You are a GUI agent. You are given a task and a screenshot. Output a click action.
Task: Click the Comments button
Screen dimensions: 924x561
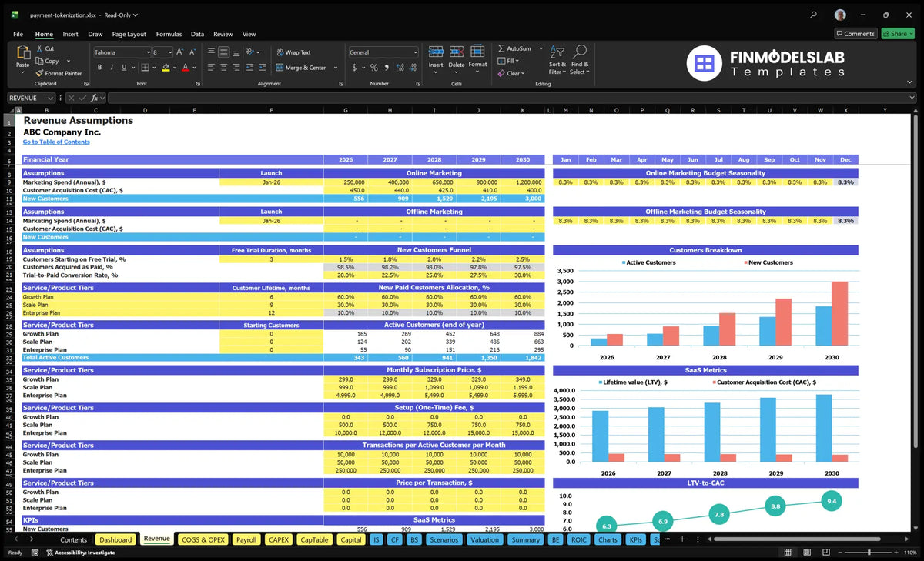(x=855, y=33)
